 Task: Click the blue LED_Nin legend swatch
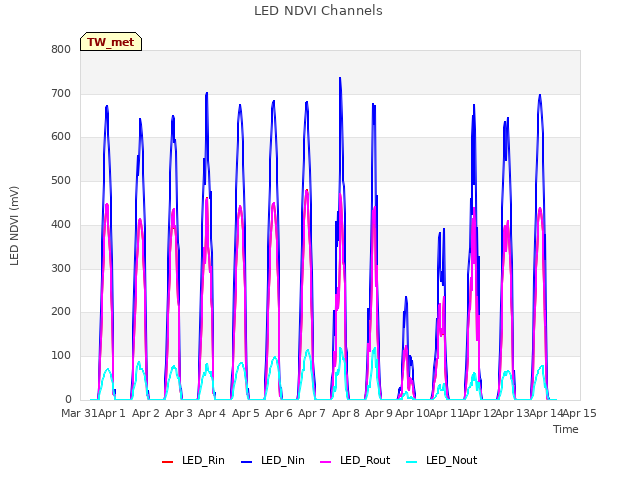pos(247,462)
